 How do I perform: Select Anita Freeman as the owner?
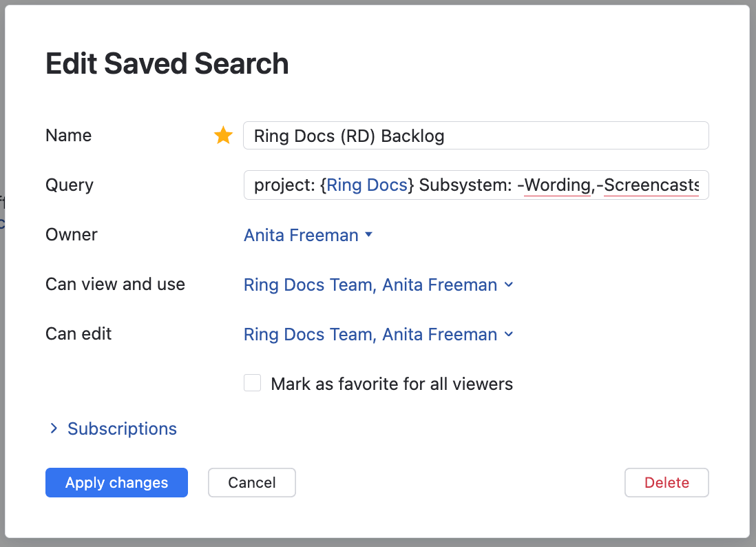coord(301,235)
